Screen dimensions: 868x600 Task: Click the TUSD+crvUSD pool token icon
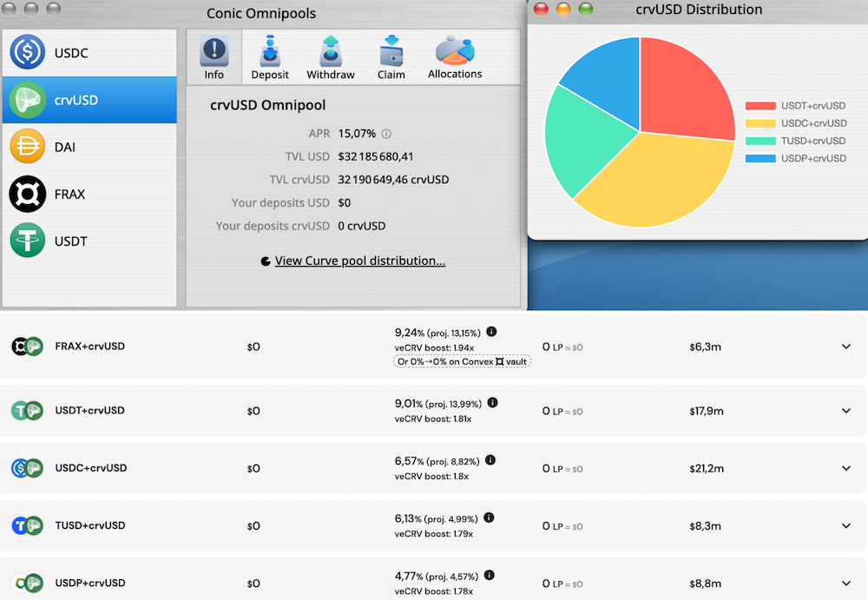(27, 525)
